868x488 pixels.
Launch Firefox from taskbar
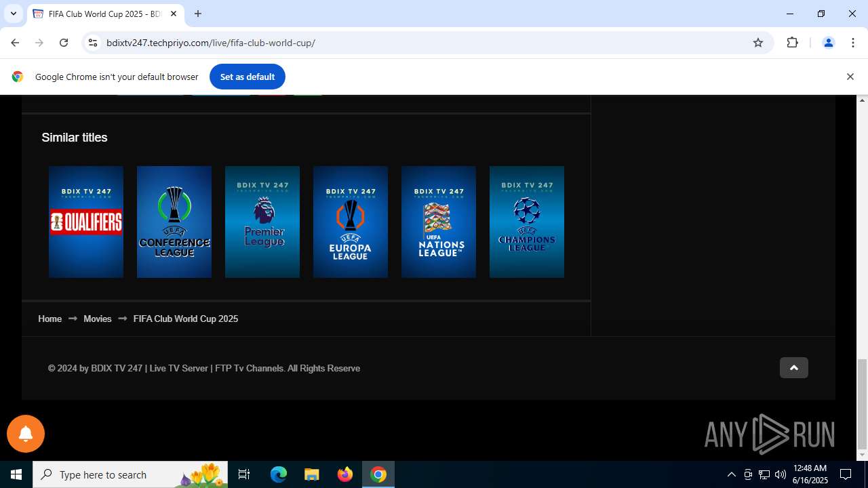click(345, 474)
